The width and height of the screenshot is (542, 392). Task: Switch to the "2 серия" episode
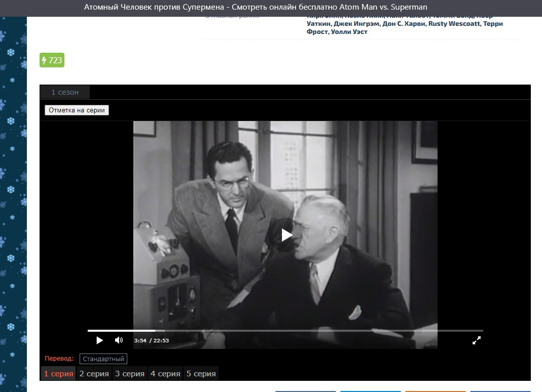tap(94, 374)
